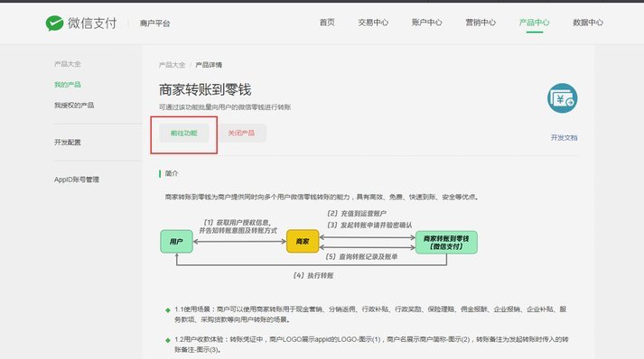Click the 商家转账到零钱(微信支付) diagram box
The image size is (644, 359).
[x=446, y=243]
